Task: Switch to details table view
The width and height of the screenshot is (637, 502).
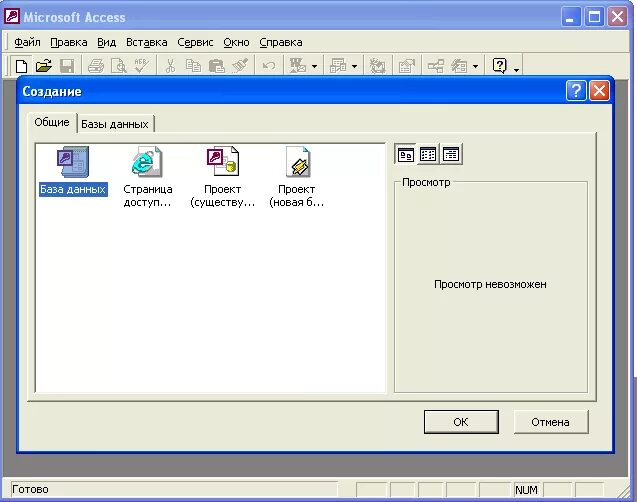Action: (451, 154)
